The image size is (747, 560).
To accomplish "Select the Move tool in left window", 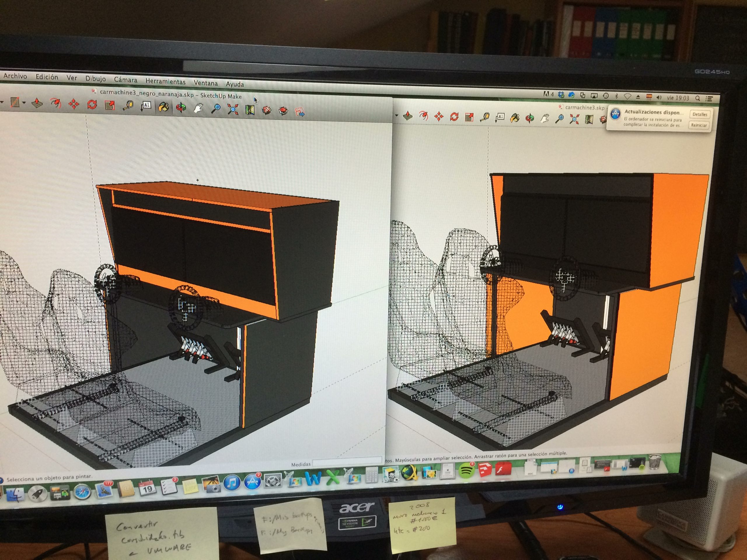I will point(74,104).
